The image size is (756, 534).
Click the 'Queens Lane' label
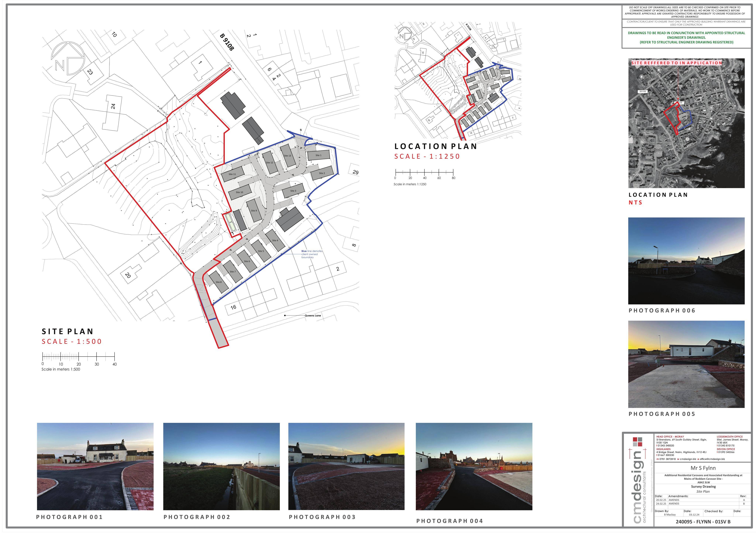(x=312, y=315)
